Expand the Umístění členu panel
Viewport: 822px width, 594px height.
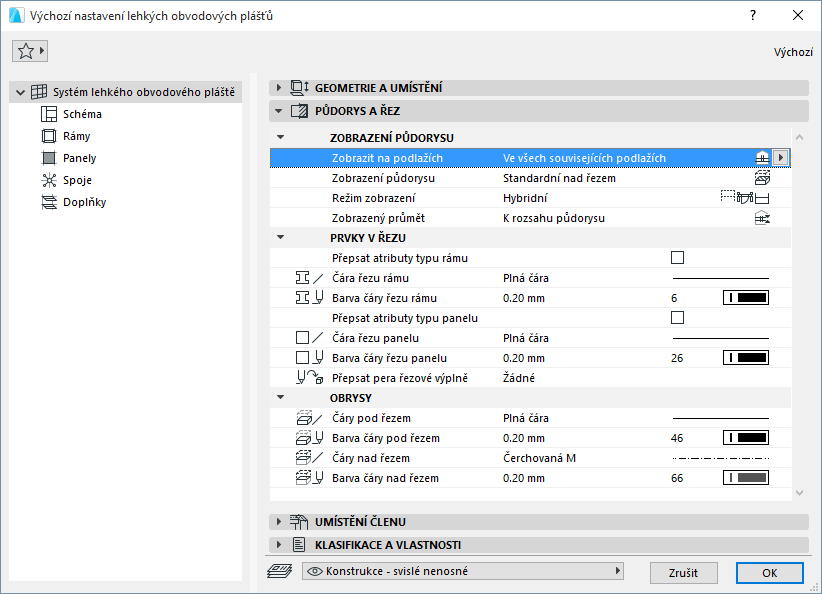[279, 522]
